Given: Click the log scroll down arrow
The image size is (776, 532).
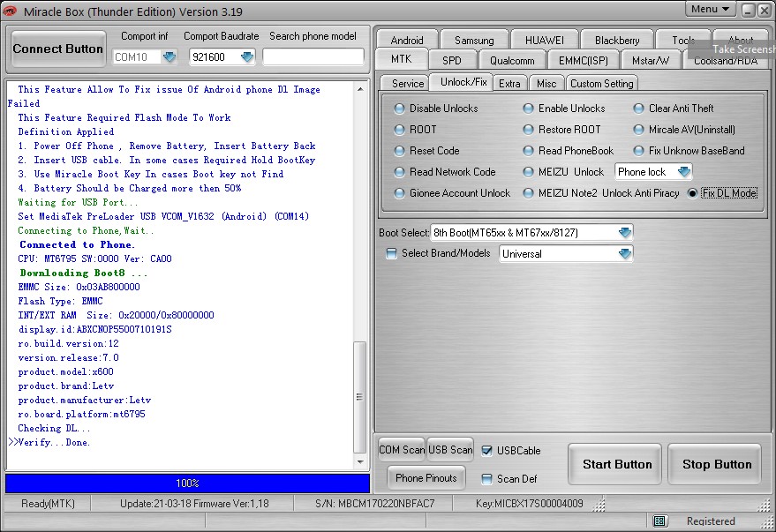Looking at the screenshot, I should (x=360, y=462).
